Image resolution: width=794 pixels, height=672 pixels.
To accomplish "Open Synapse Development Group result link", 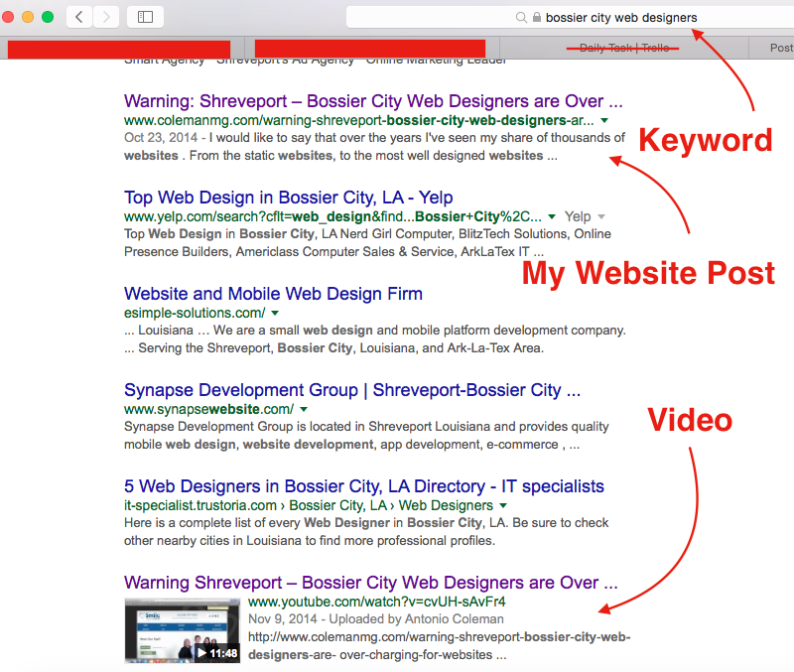I will tap(352, 390).
